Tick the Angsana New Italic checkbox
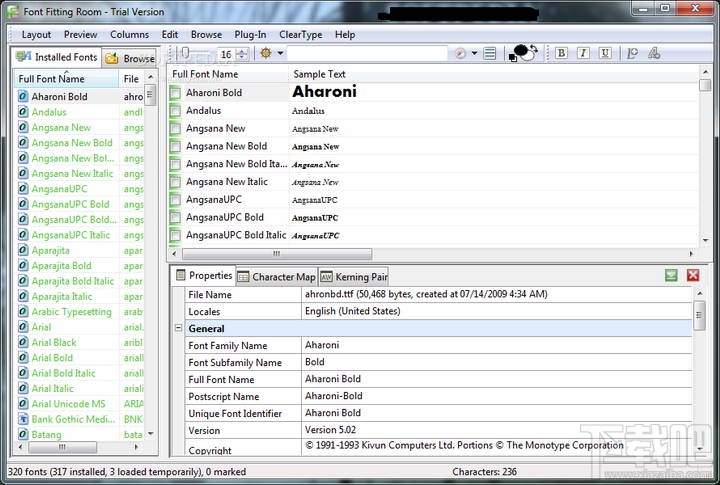This screenshot has width=720, height=485. 175,182
